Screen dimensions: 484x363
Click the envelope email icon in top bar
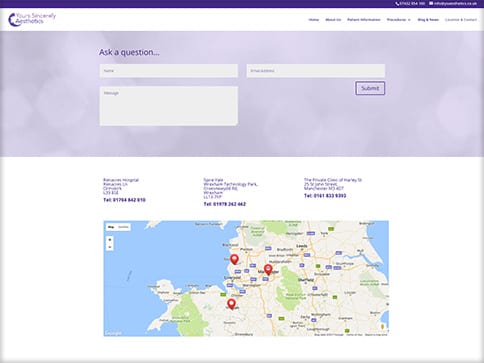click(x=431, y=3)
